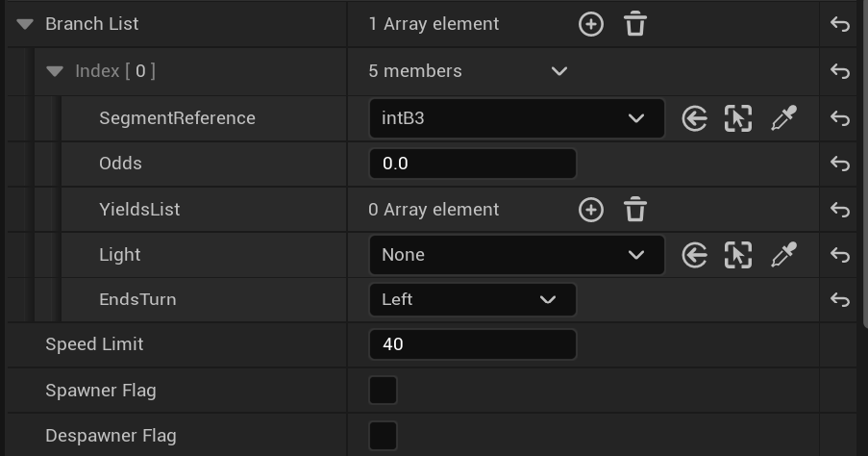This screenshot has width=868, height=456.
Task: Select SegmentReference actor in viewport
Action: coord(738,119)
